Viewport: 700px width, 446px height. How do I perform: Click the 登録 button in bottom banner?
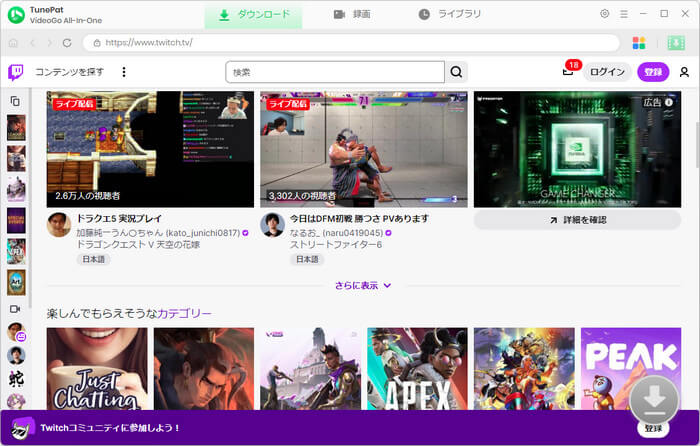[x=653, y=428]
